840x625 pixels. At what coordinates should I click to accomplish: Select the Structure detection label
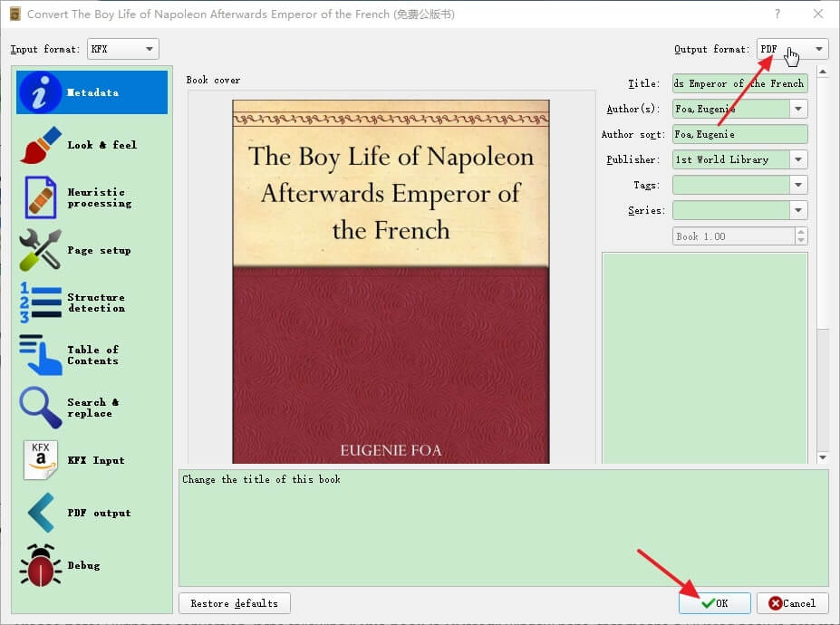coord(96,303)
